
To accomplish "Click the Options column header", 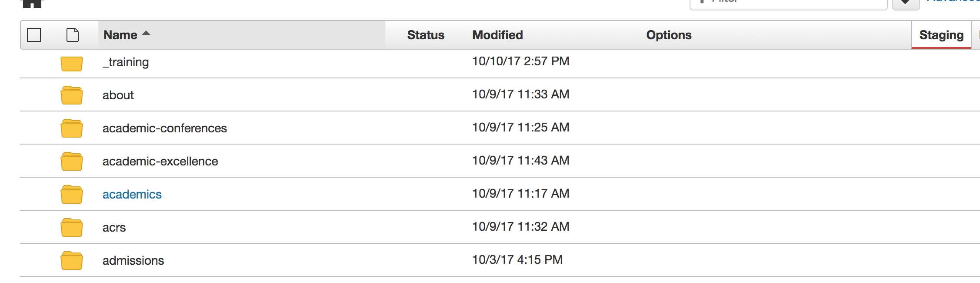I will (669, 35).
